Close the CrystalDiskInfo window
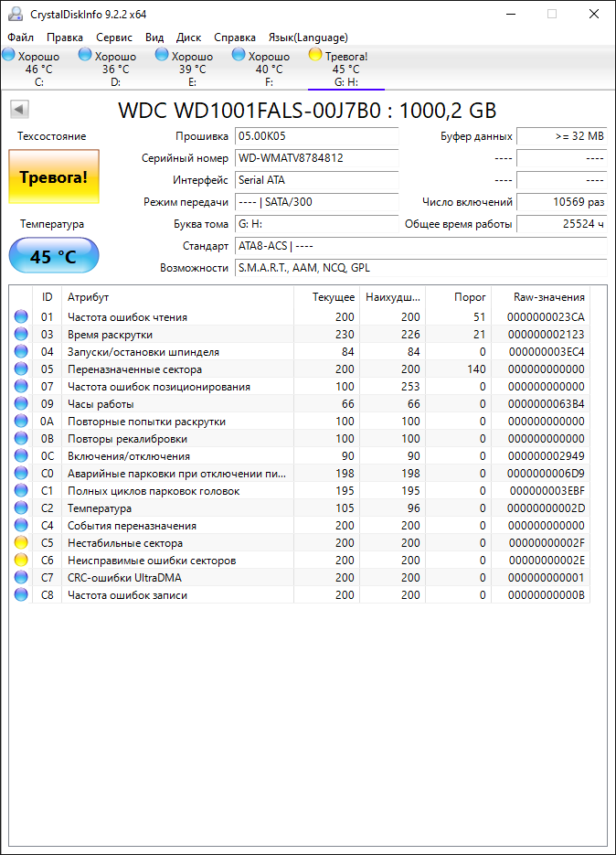The height and width of the screenshot is (855, 616). [594, 15]
